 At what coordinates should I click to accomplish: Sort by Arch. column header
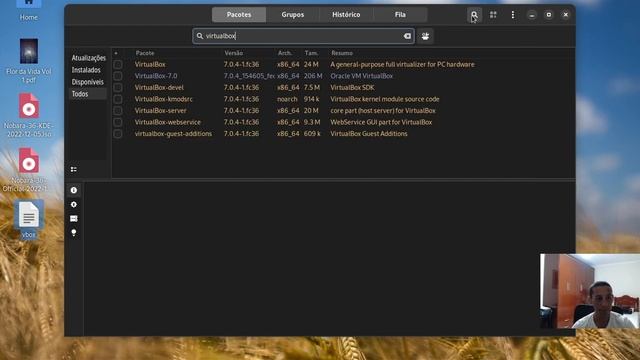click(284, 53)
